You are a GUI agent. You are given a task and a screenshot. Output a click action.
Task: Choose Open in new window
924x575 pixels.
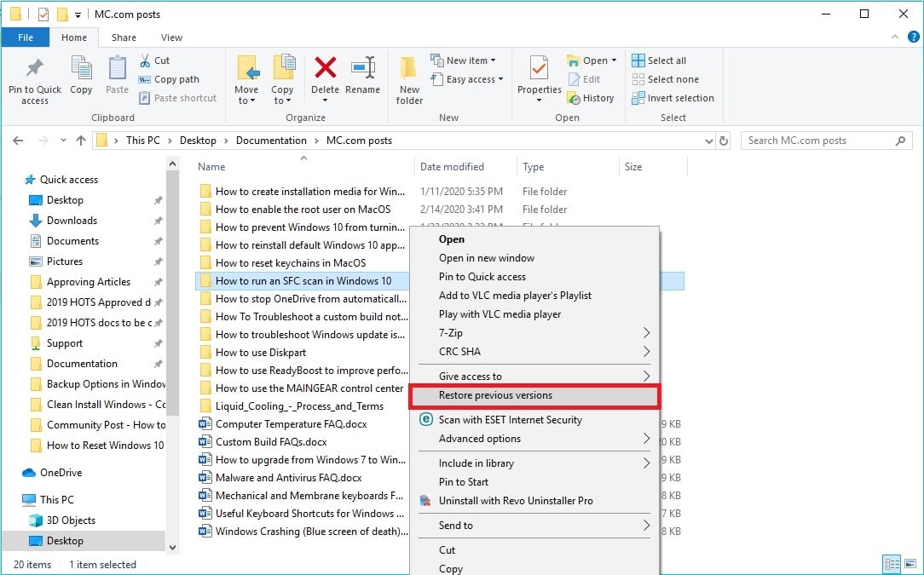[534, 258]
